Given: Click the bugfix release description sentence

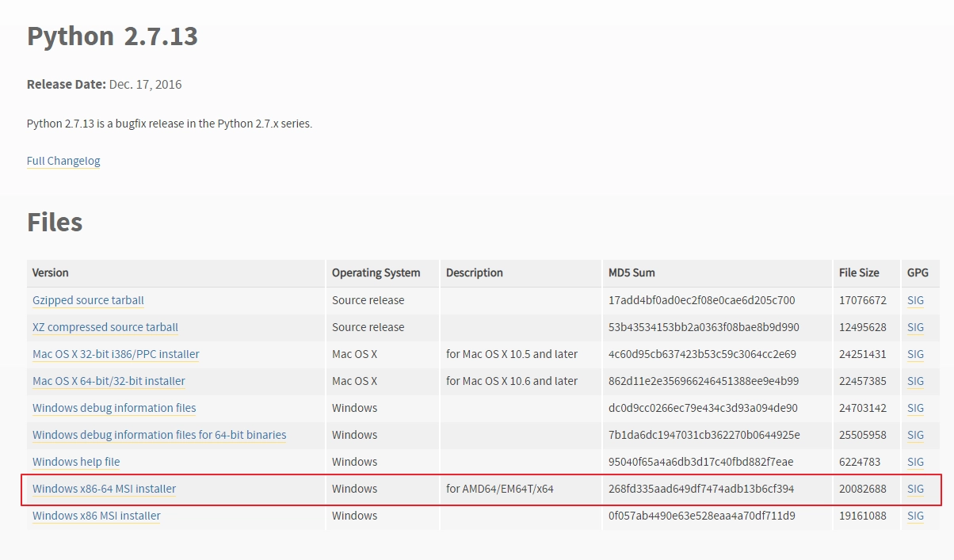Looking at the screenshot, I should pyautogui.click(x=170, y=124).
